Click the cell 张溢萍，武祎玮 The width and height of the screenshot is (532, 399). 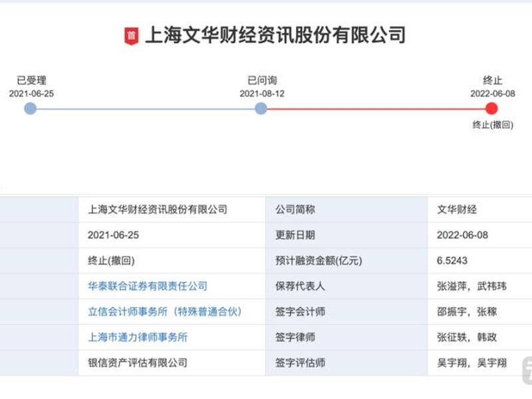pyautogui.click(x=479, y=286)
